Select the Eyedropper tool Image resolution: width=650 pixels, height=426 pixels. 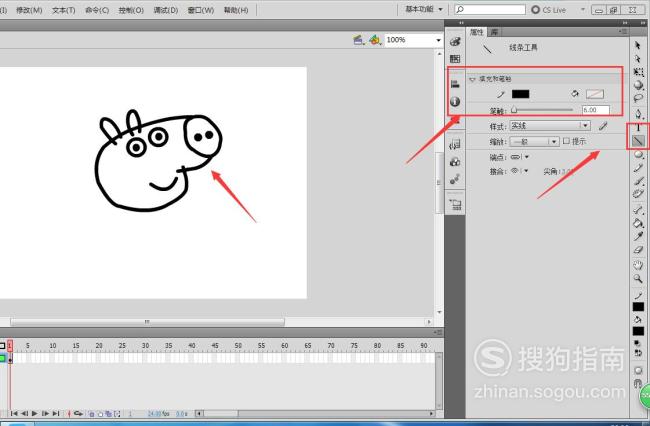point(638,237)
